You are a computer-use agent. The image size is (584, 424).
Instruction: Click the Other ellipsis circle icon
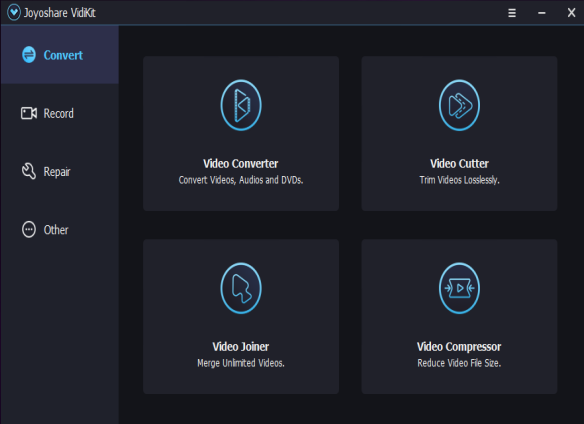coord(29,230)
